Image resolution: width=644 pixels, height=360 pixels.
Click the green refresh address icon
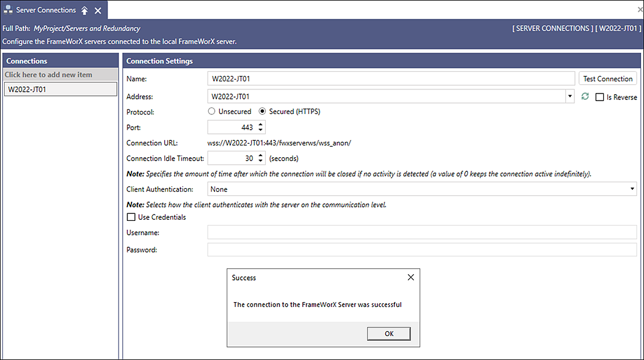[x=585, y=96]
